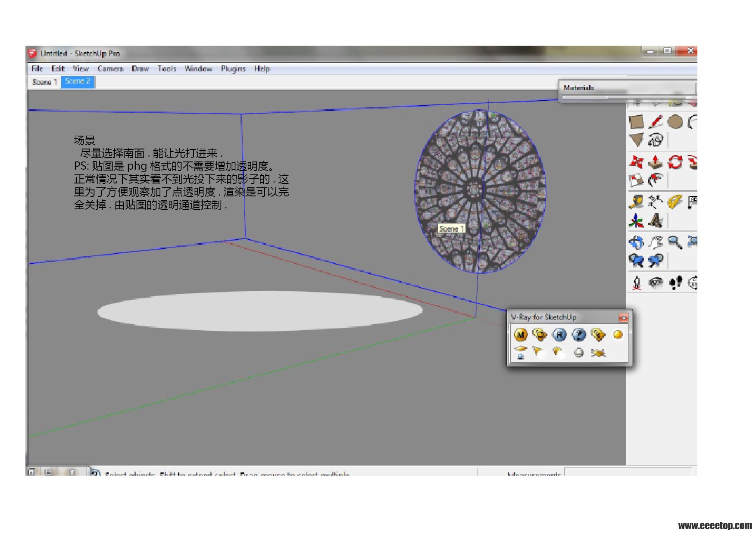Click the status bar help question icon
The height and width of the screenshot is (534, 756).
point(95,472)
